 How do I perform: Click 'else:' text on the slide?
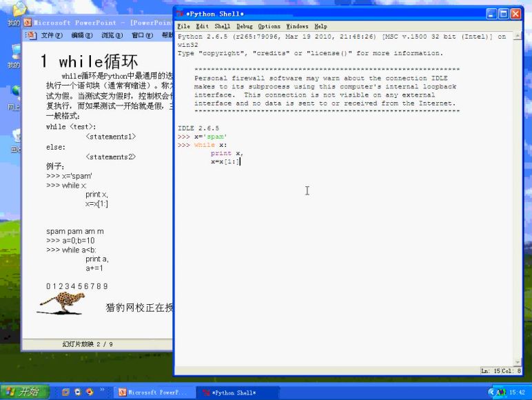(56, 147)
